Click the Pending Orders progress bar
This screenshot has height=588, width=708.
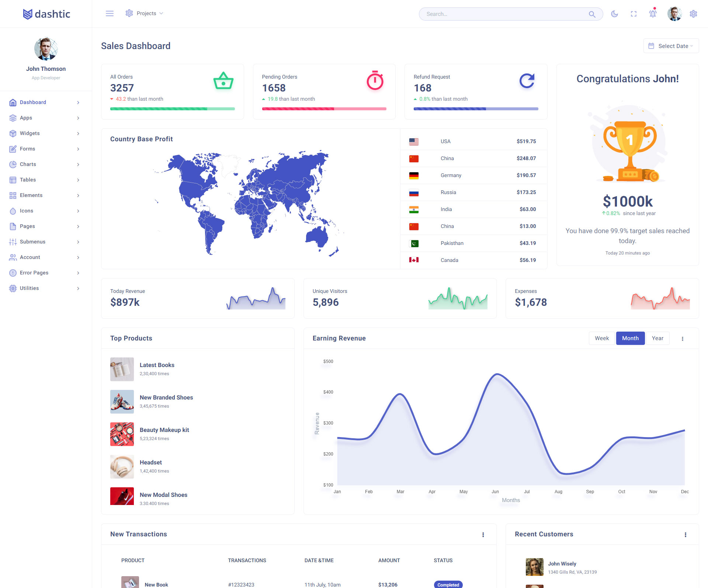click(324, 109)
